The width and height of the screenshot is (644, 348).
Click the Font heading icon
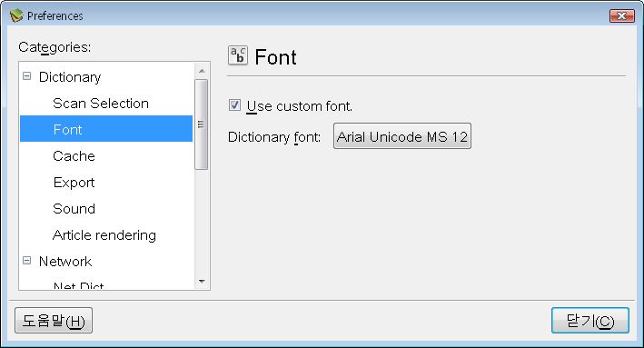[x=238, y=55]
